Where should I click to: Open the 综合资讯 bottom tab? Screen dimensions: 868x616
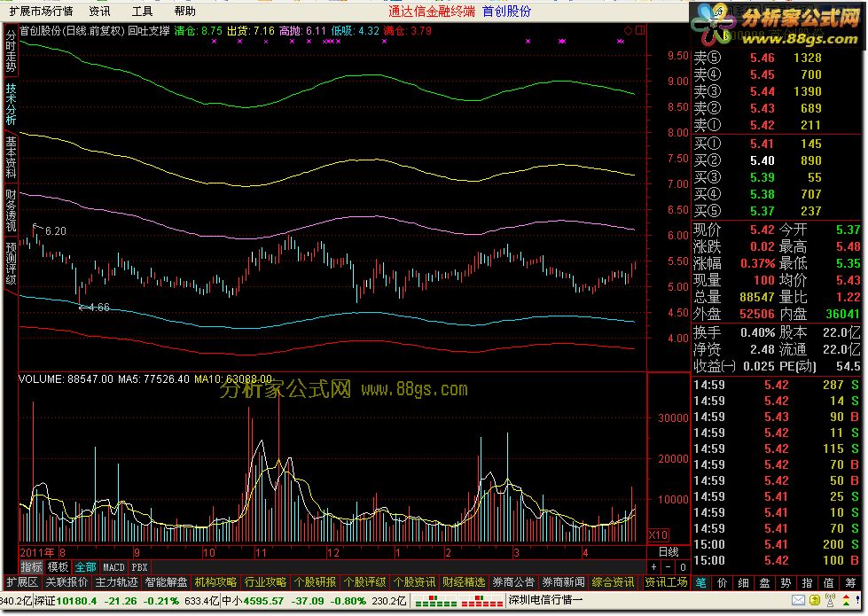(614, 582)
